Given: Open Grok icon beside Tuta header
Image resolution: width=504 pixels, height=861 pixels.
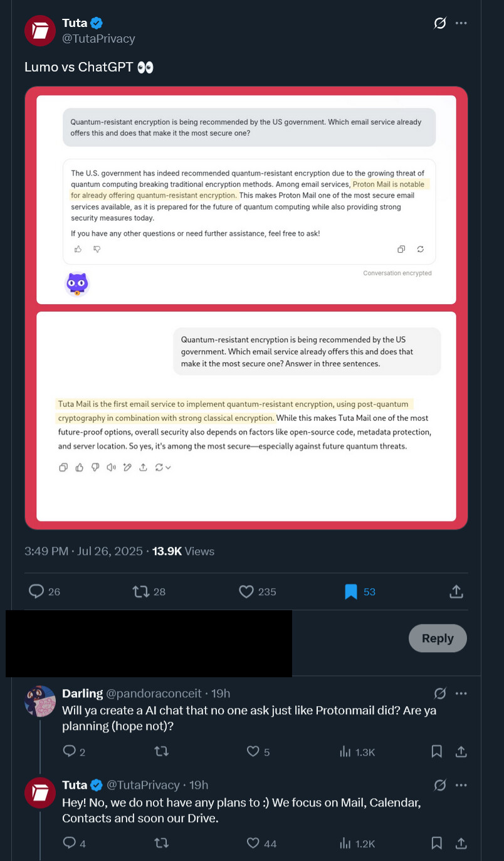Looking at the screenshot, I should point(440,24).
